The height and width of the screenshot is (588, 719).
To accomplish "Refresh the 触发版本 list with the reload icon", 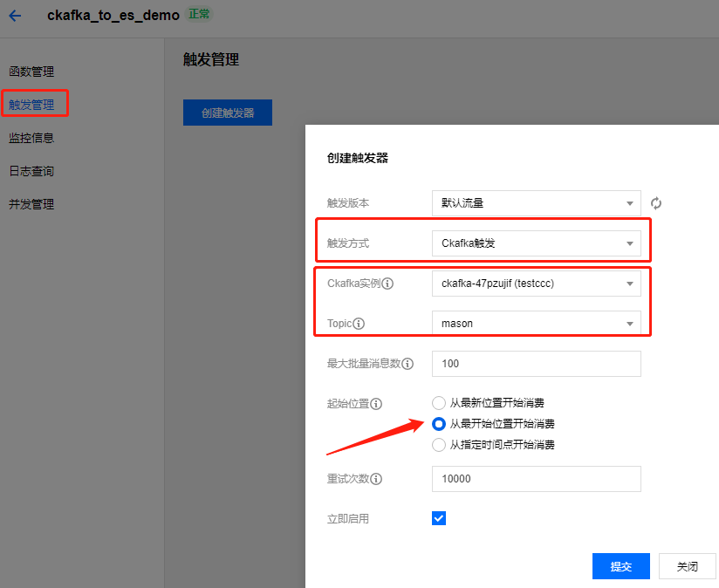I will (x=655, y=203).
